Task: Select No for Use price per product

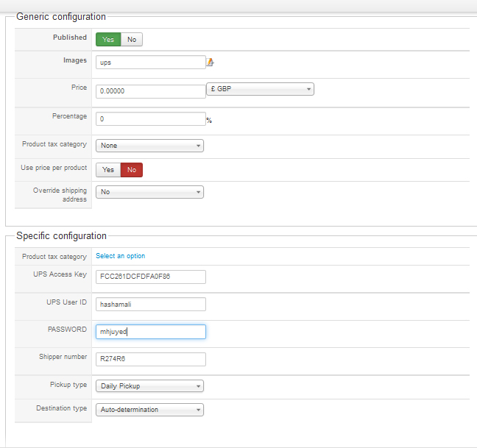Action: click(x=132, y=170)
